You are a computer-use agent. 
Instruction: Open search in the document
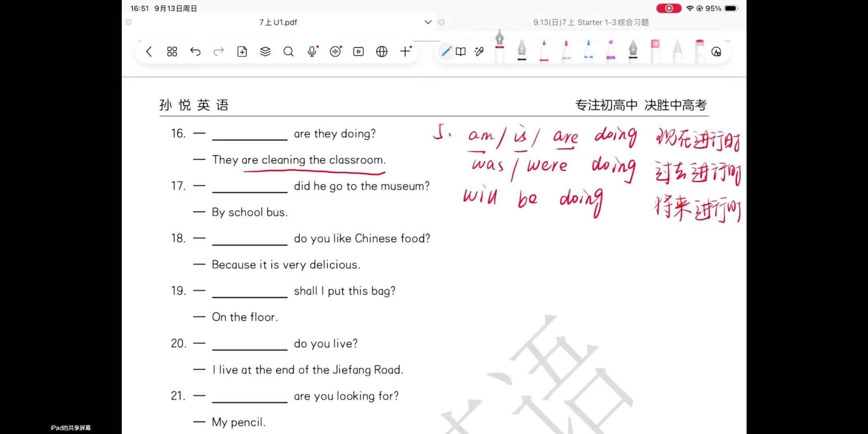[x=289, y=51]
